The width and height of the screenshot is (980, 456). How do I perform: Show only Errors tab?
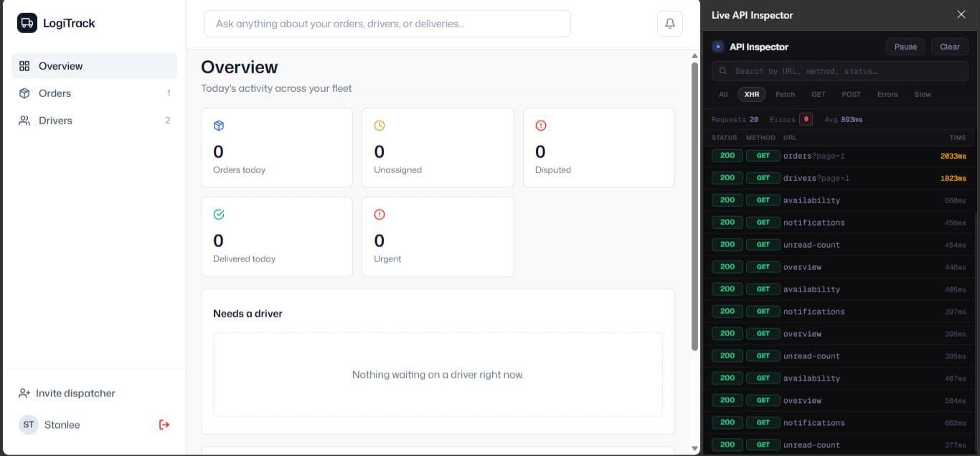coord(887,94)
